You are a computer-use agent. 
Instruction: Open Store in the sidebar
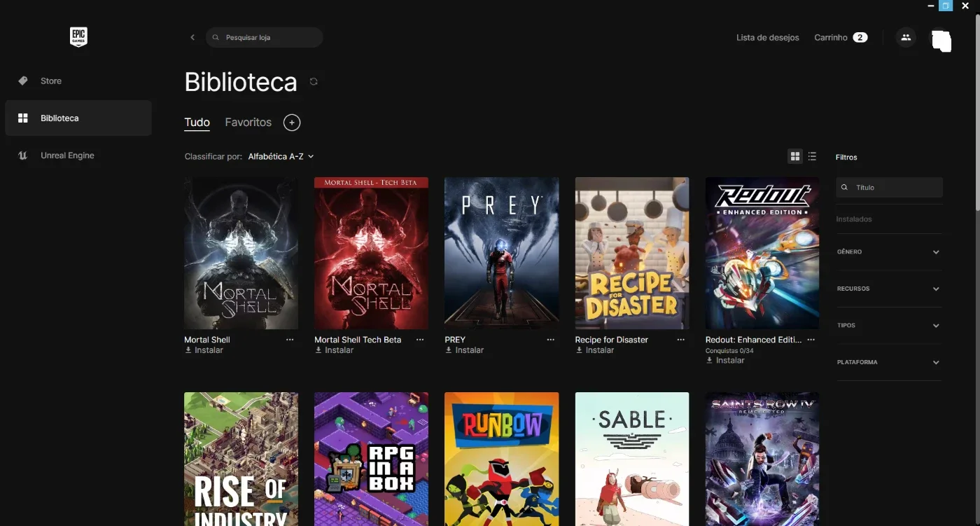[x=78, y=81]
